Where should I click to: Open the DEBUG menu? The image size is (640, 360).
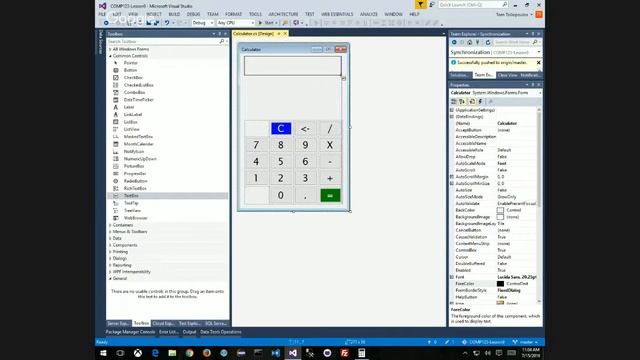[x=193, y=14]
